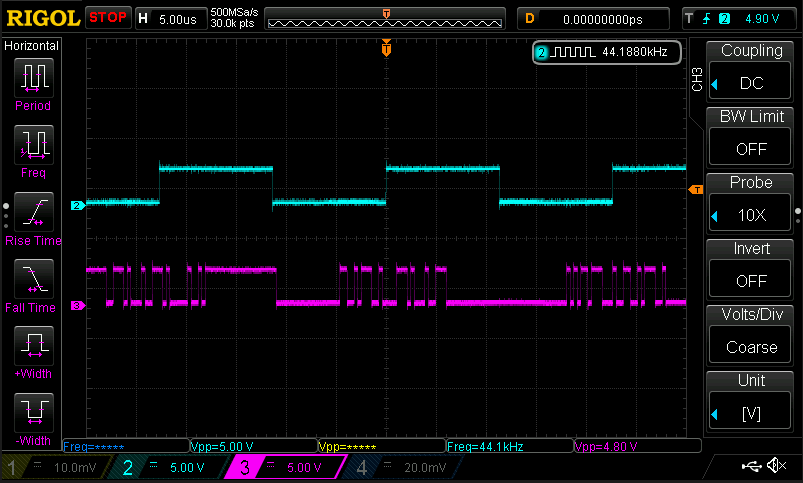Screen dimensions: 803x483
Task: Click the muted speaker sound icon
Action: click(776, 466)
